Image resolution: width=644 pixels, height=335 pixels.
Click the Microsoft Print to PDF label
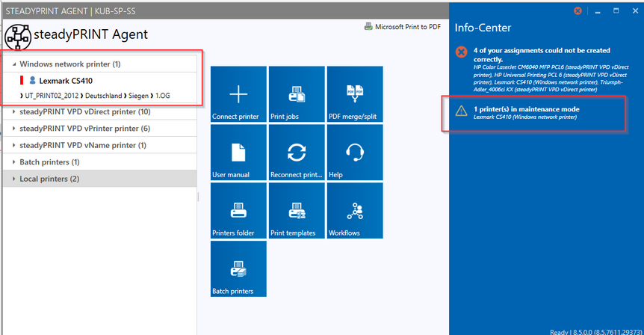click(x=408, y=27)
